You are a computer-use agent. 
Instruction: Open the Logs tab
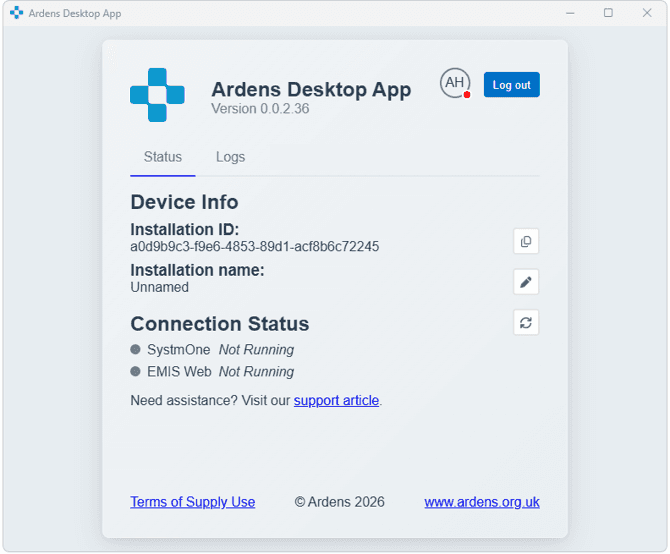[x=230, y=157]
